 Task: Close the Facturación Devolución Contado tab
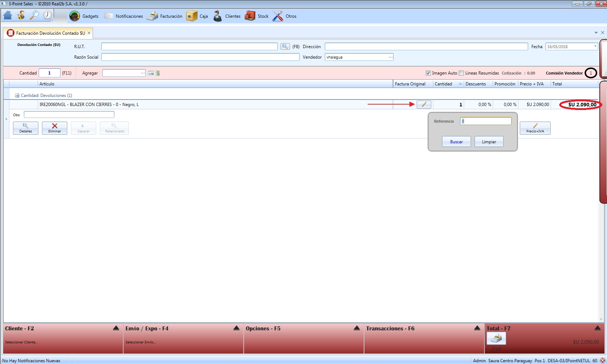pos(89,33)
